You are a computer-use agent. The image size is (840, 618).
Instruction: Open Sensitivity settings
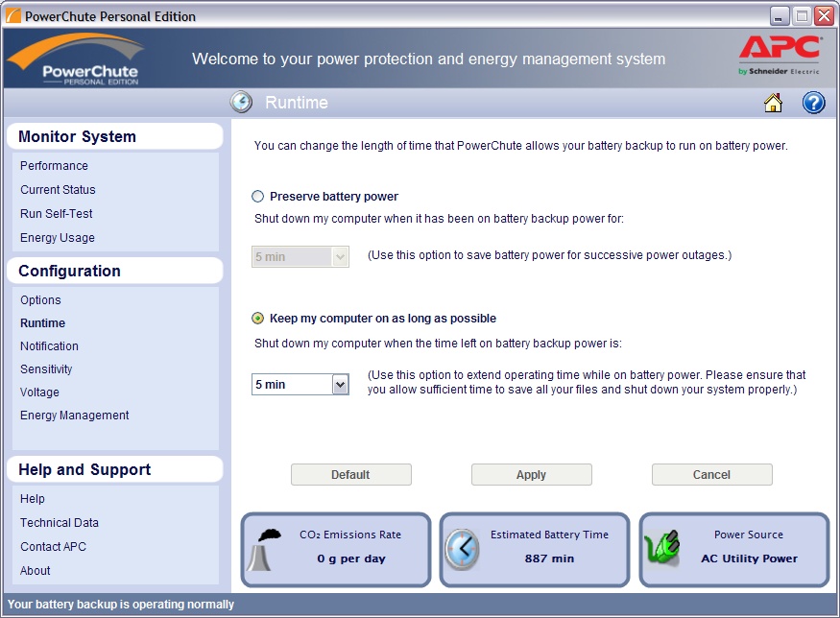pos(46,369)
